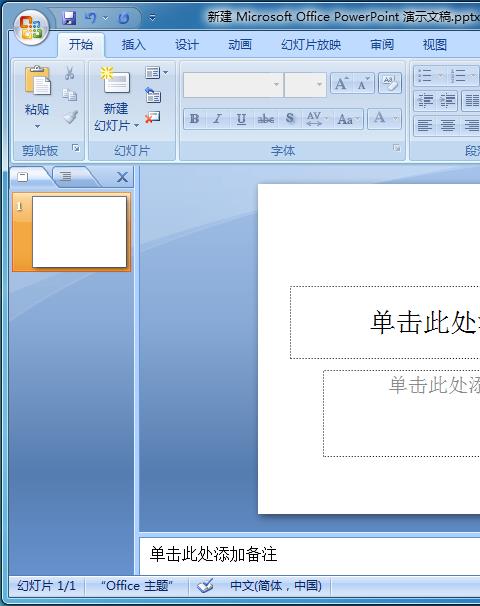Click the spell check icon in the status bar
This screenshot has width=480, height=606.
point(205,586)
